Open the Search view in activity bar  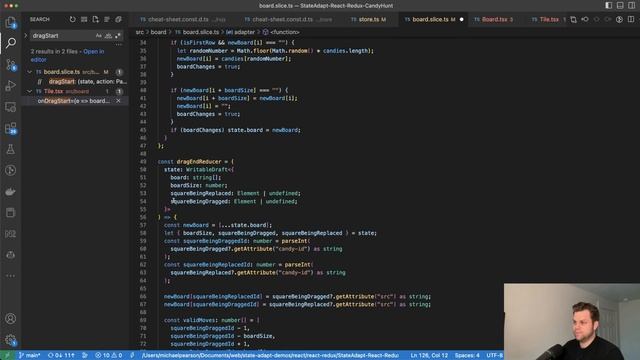click(11, 42)
